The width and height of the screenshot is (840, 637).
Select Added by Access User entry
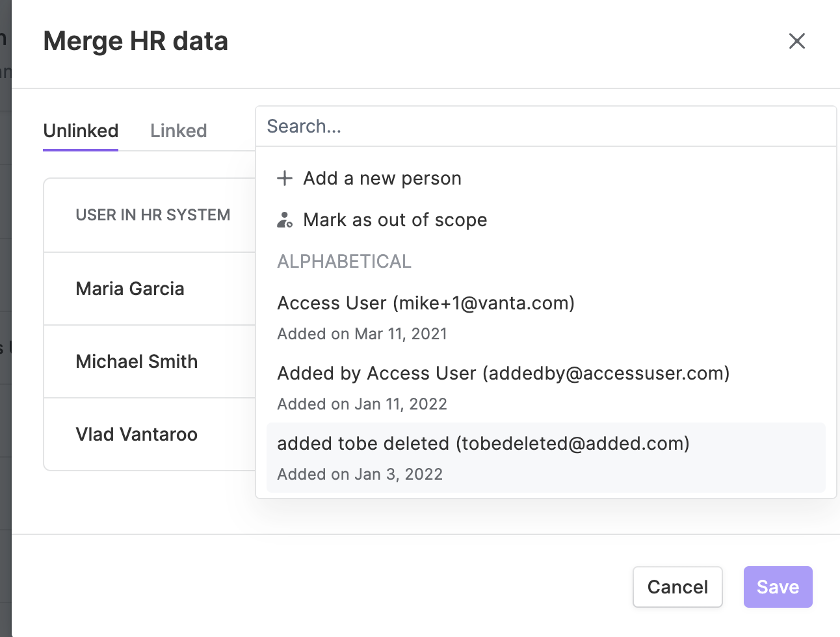tap(545, 387)
